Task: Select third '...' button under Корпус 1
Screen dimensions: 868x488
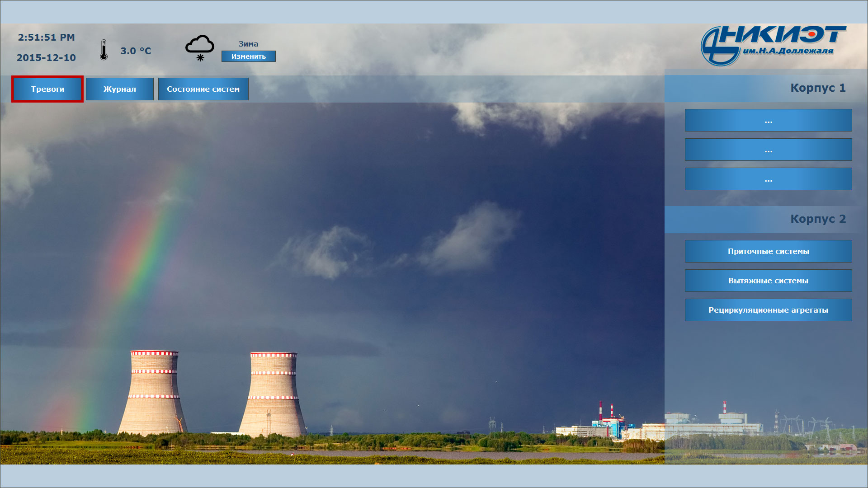Action: [769, 179]
